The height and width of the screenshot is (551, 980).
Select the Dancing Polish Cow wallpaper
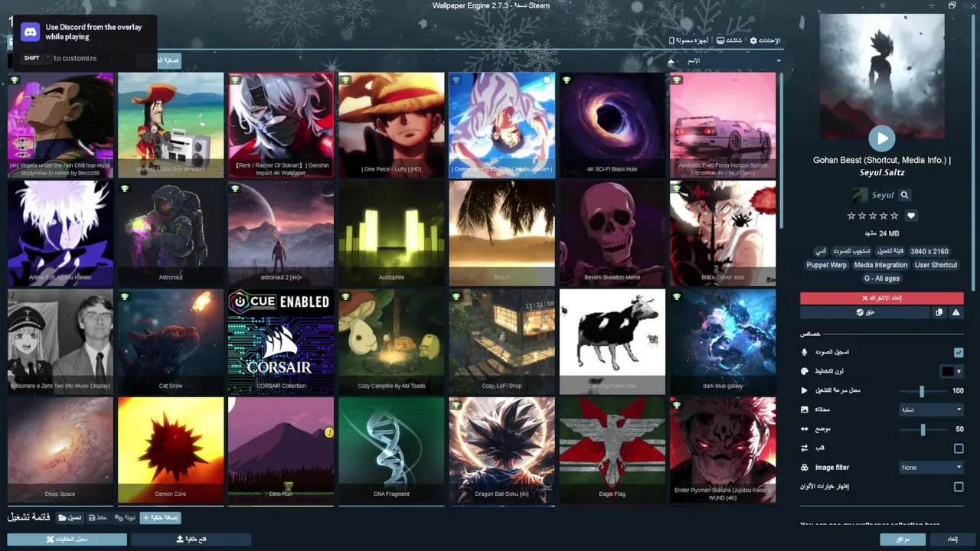pyautogui.click(x=612, y=342)
